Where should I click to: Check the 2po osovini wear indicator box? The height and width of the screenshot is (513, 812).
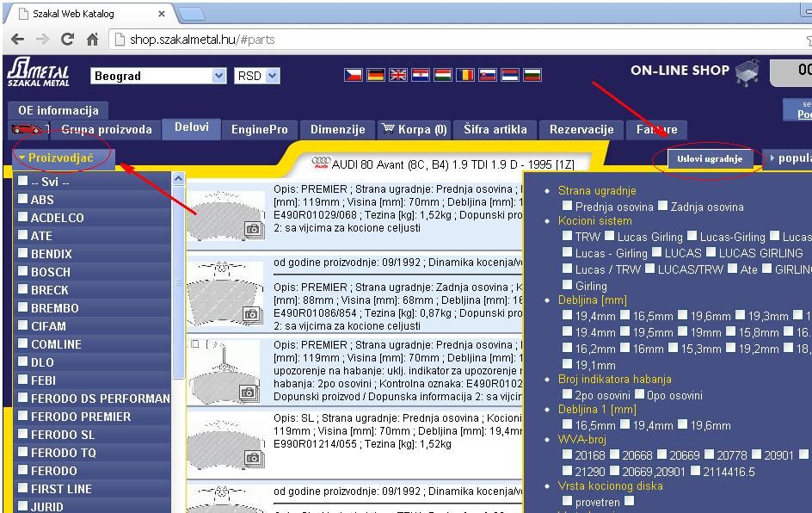(568, 394)
